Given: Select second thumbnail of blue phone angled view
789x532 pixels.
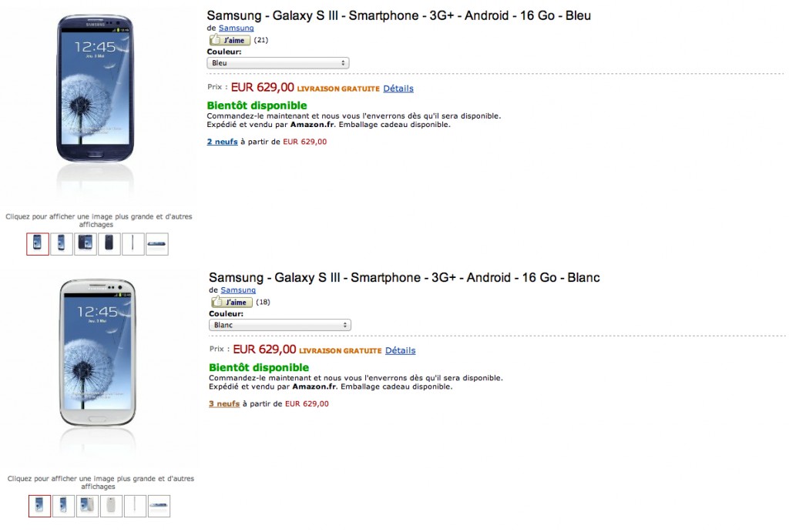Looking at the screenshot, I should coord(62,244).
